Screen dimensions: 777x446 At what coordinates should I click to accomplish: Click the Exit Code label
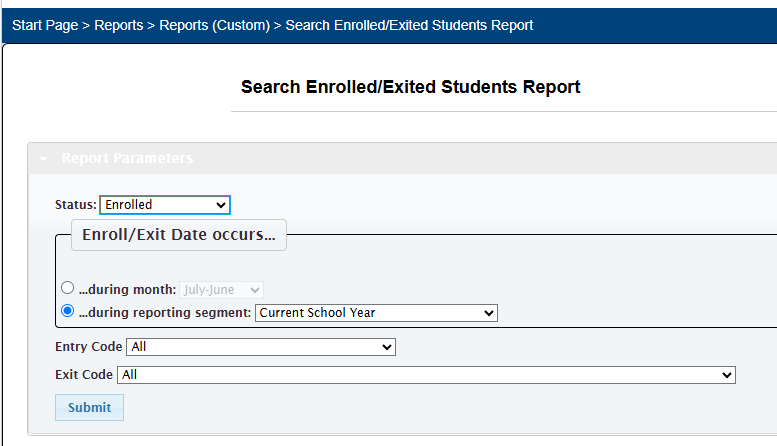(84, 374)
